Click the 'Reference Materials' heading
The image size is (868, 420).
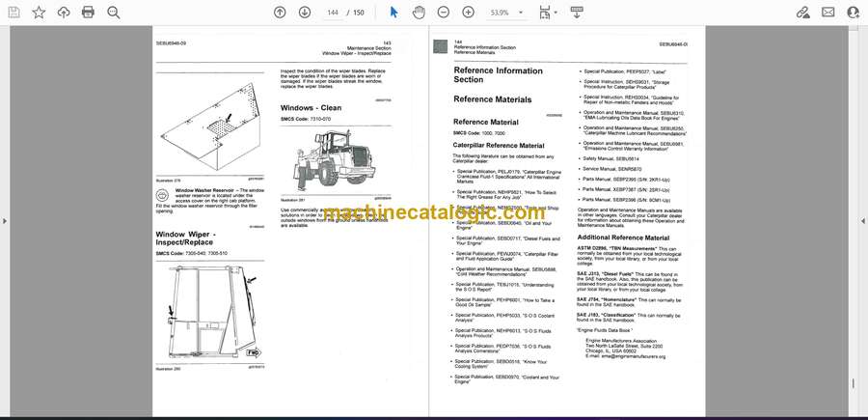pos(492,99)
